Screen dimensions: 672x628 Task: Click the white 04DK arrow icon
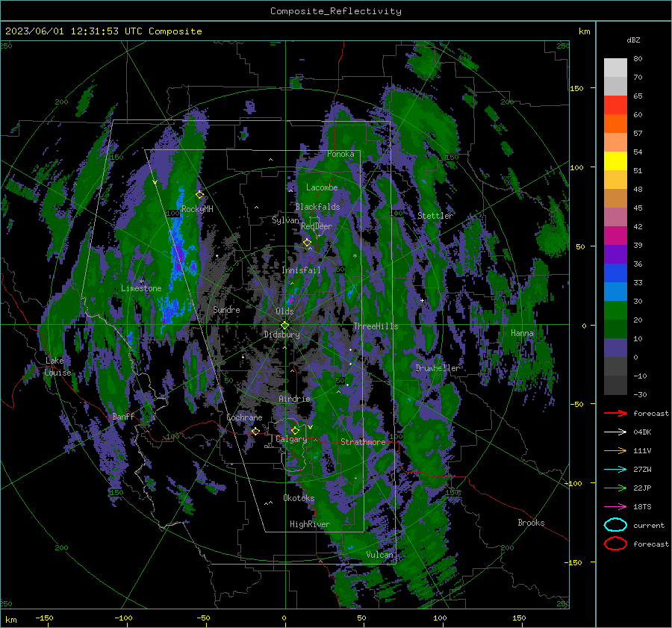pos(615,432)
